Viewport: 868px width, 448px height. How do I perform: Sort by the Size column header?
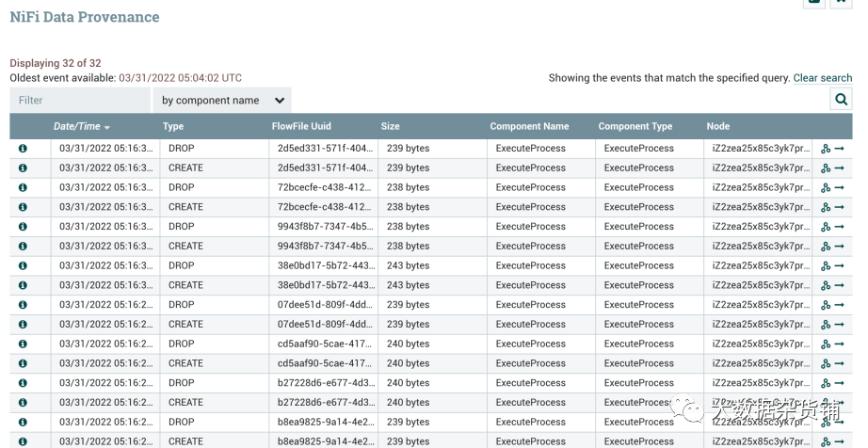(390, 126)
